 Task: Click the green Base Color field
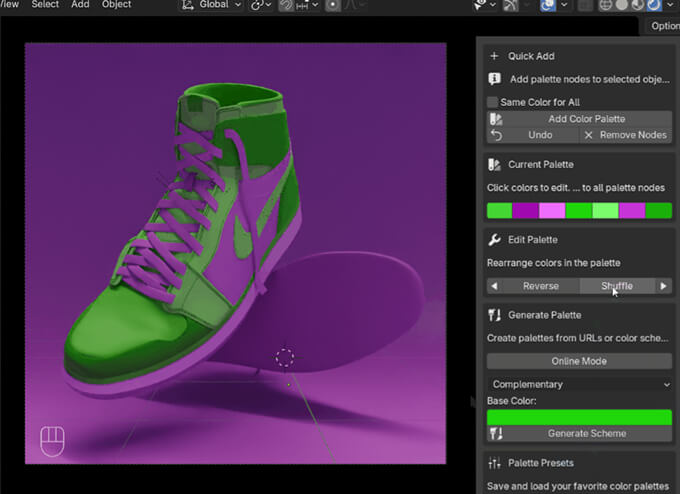579,417
